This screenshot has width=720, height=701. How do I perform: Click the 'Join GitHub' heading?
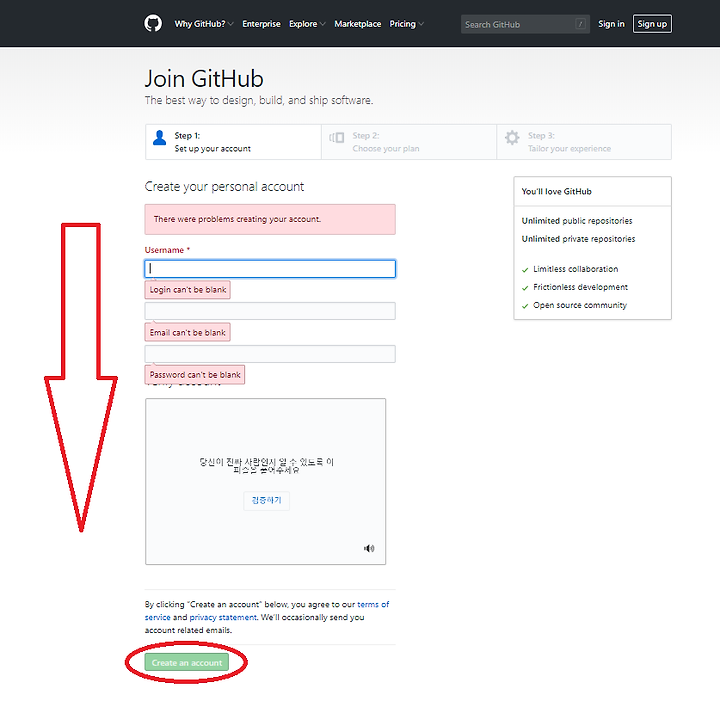pyautogui.click(x=204, y=79)
